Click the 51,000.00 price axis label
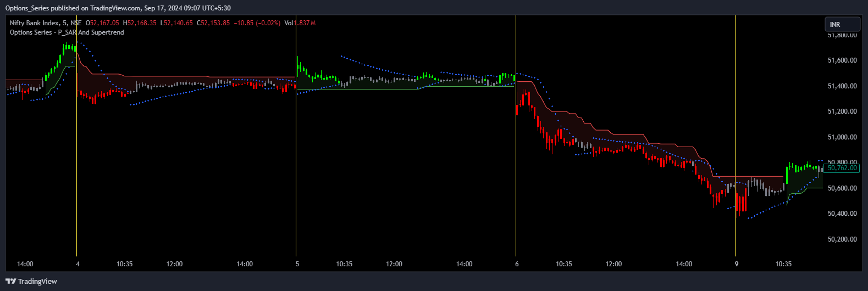 coord(842,137)
